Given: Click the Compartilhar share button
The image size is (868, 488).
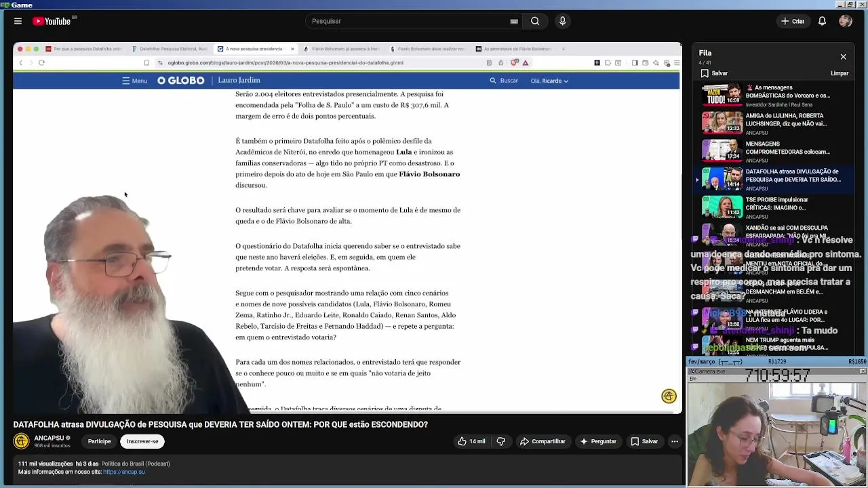Looking at the screenshot, I should 542,441.
